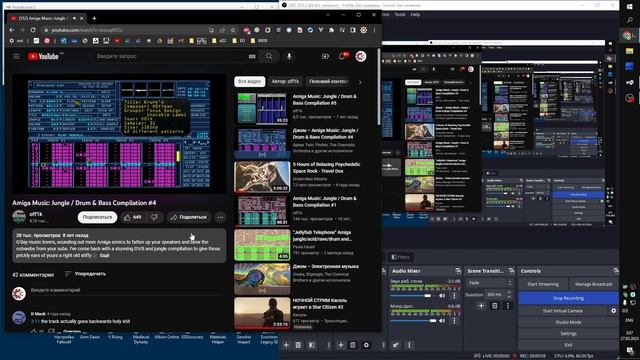This screenshot has height=360, width=640.
Task: Open Windows taskbar search icon
Action: 629,20
